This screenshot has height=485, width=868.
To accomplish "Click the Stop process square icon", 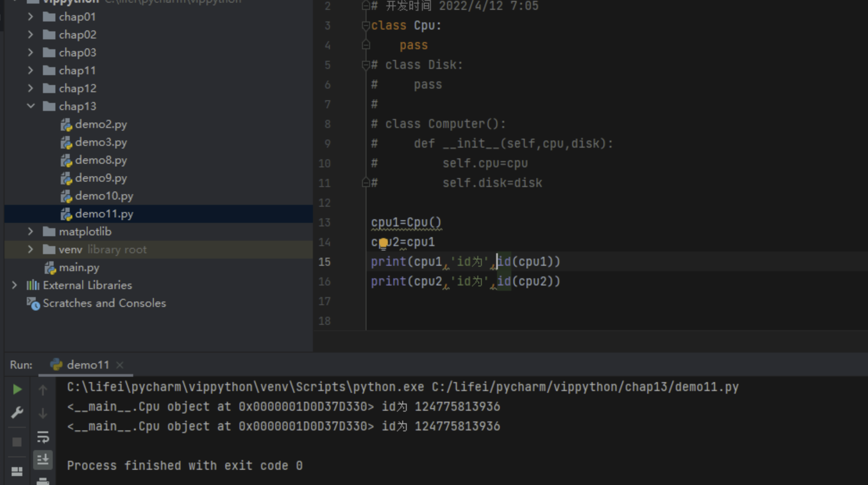I will tap(17, 442).
